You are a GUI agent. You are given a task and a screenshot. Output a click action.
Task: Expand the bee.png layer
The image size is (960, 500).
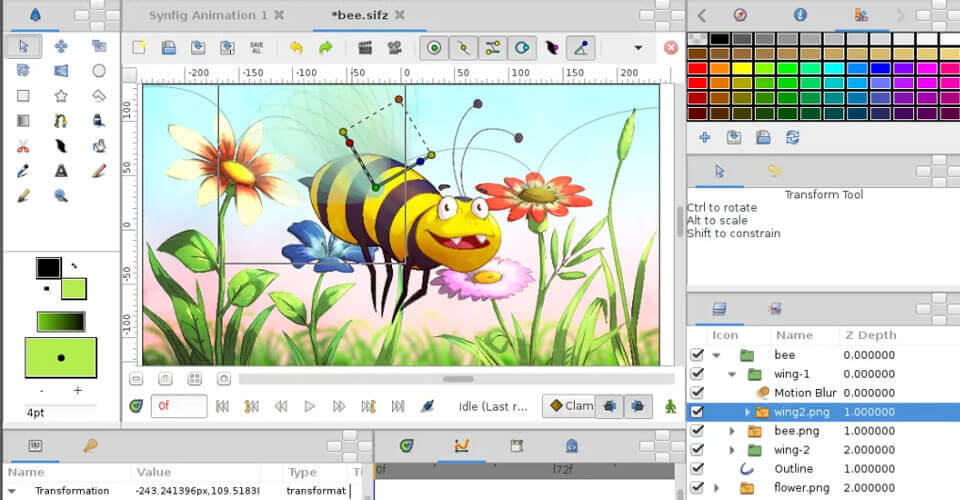[x=732, y=431]
